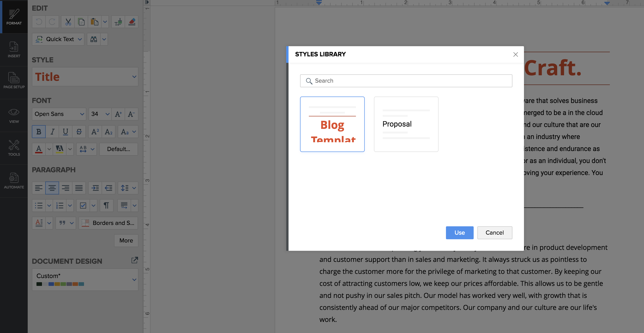This screenshot has height=333, width=644.
Task: Decrease font size with A- icon
Action: [x=132, y=114]
